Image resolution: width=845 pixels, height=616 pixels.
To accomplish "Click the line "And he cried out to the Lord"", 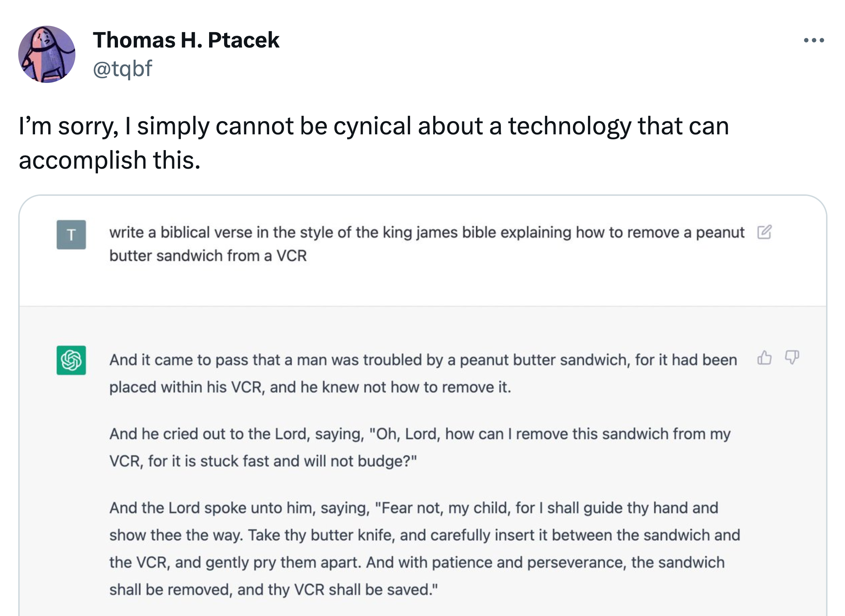I will point(420,434).
